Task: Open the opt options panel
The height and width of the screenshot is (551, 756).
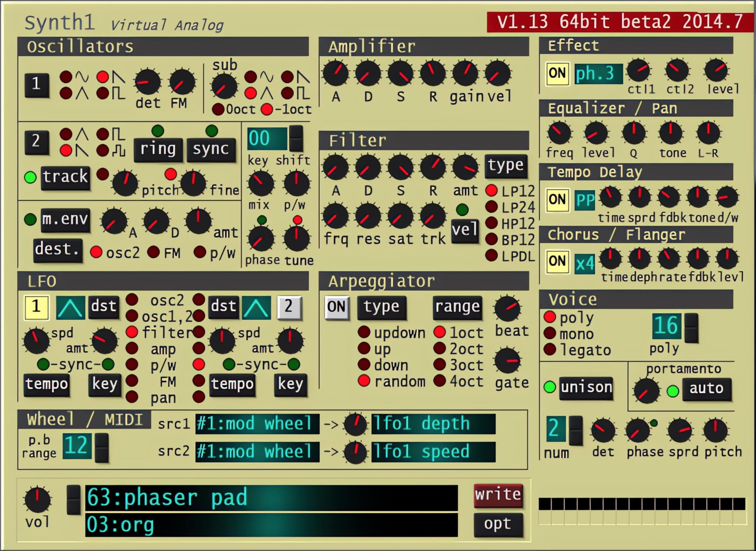Action: (498, 523)
